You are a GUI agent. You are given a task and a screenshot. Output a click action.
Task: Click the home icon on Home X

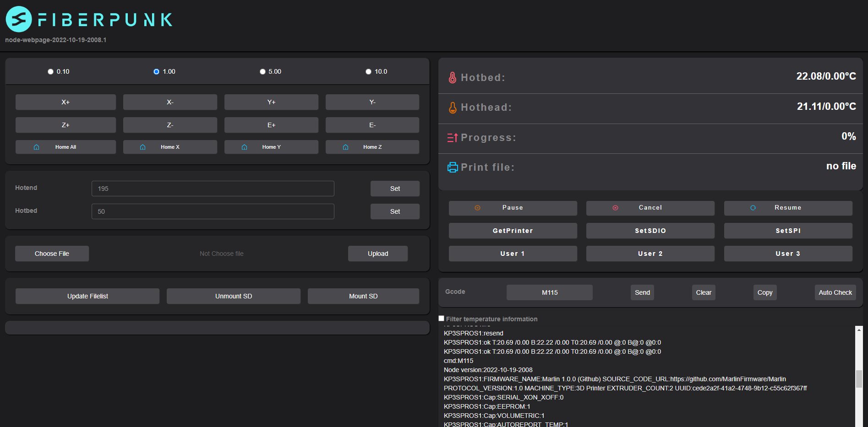click(x=143, y=147)
